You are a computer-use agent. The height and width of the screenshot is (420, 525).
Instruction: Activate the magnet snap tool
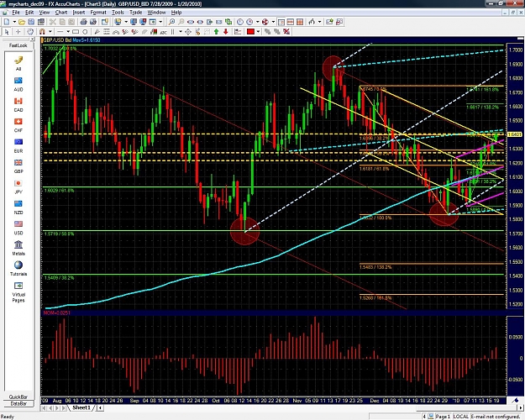point(42,31)
